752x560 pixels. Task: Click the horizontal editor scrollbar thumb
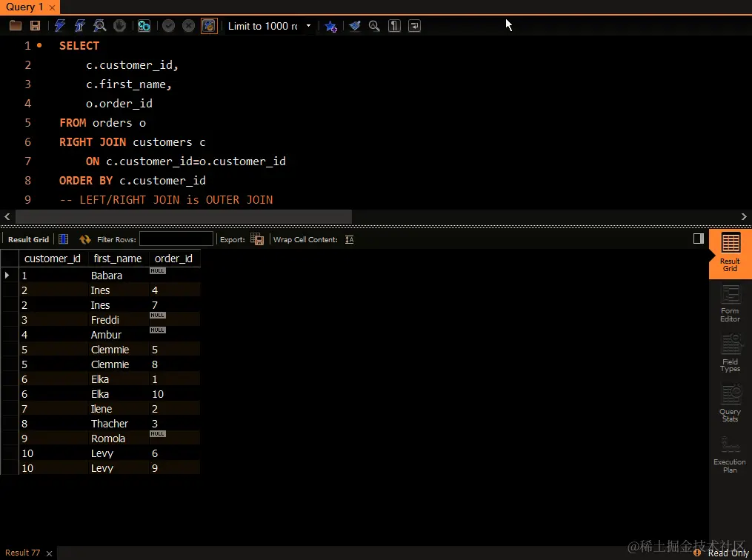(x=184, y=217)
